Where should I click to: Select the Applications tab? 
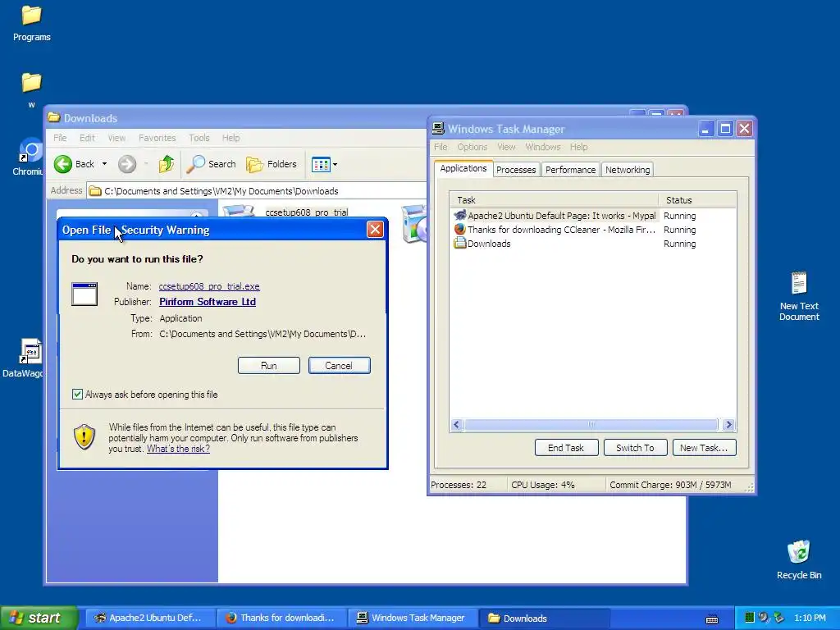click(x=463, y=168)
